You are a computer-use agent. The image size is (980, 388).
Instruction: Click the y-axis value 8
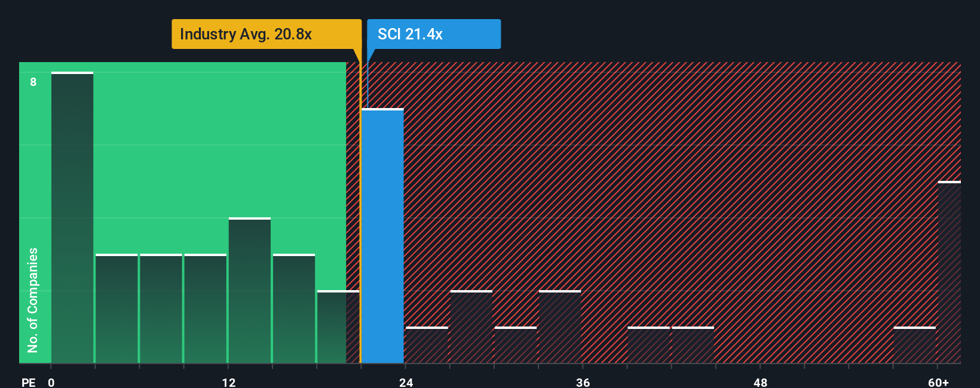(33, 82)
